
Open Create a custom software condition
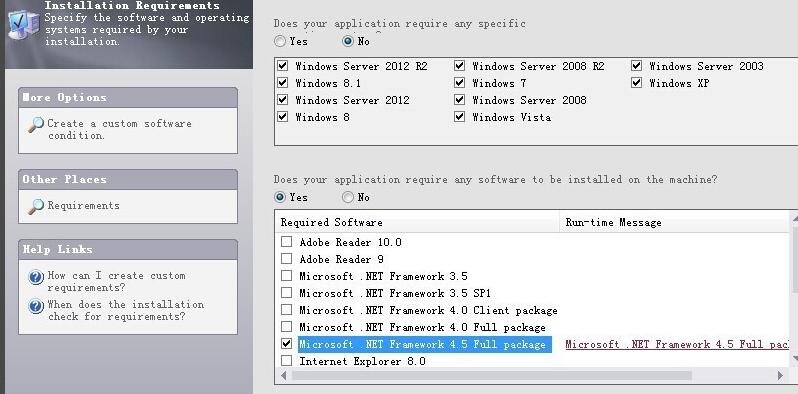119,129
